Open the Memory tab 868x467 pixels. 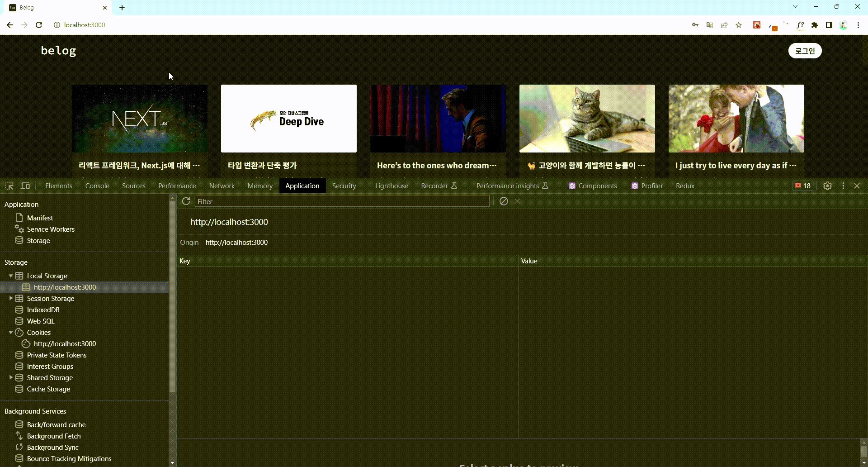tap(260, 186)
